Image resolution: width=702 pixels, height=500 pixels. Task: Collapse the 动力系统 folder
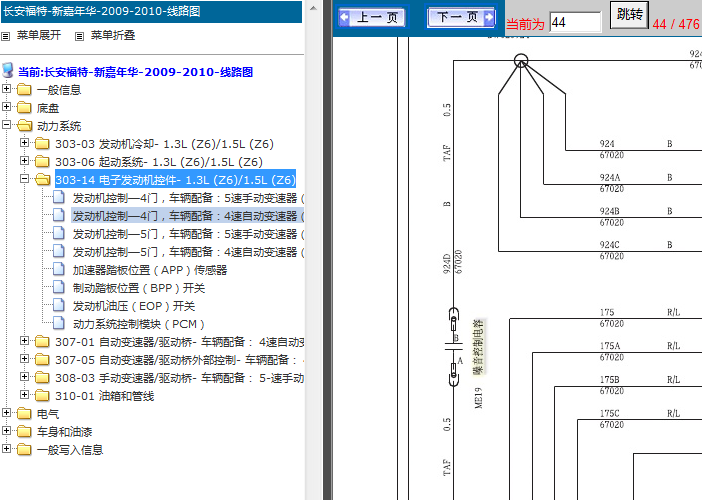click(x=6, y=124)
